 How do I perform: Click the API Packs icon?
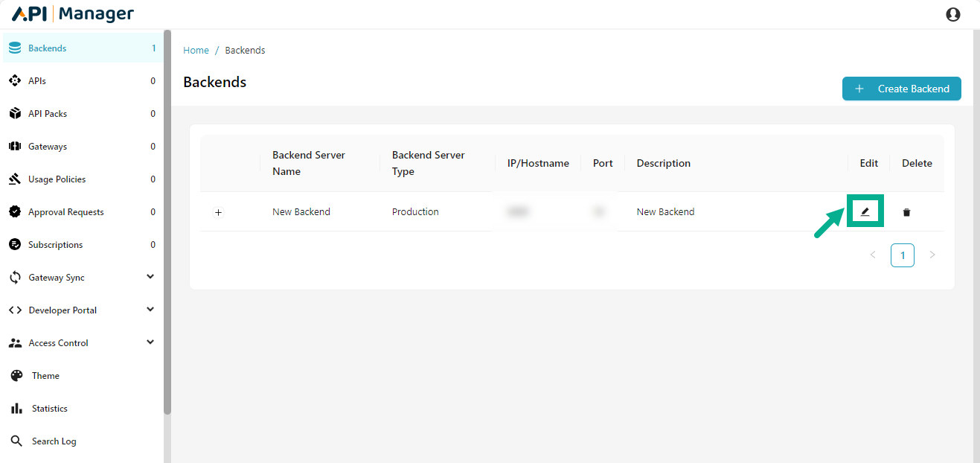coord(15,113)
